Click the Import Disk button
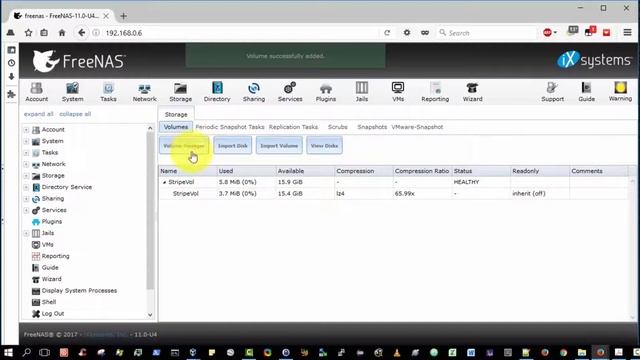640x360 pixels. coord(233,146)
